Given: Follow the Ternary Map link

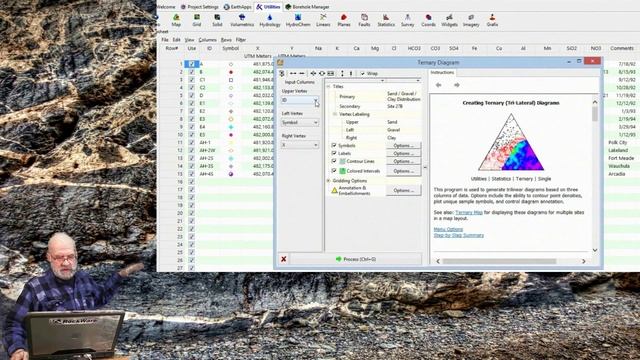Looking at the screenshot, I should (x=469, y=213).
